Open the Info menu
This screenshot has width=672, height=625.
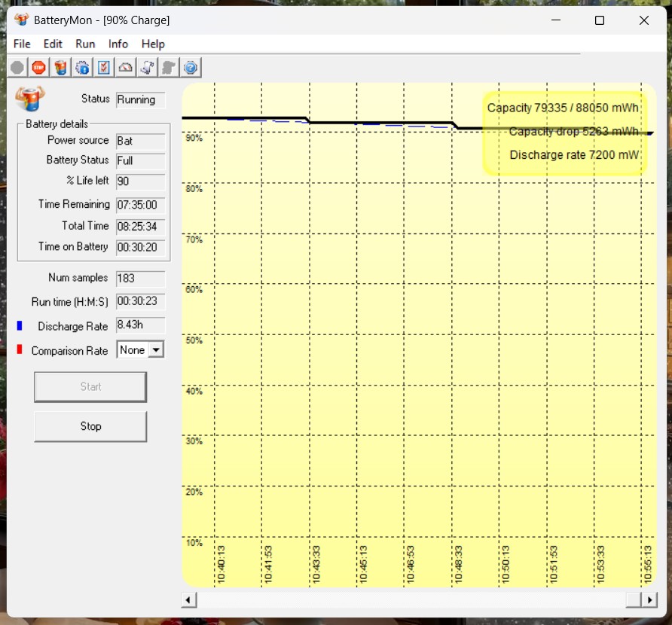tap(118, 44)
